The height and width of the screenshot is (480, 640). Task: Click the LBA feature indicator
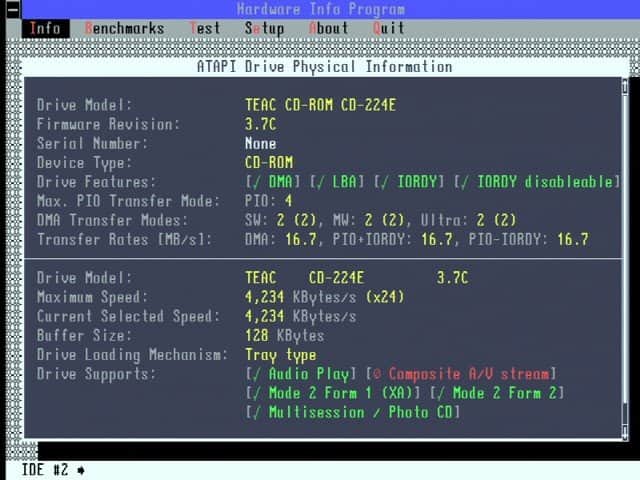(337, 182)
